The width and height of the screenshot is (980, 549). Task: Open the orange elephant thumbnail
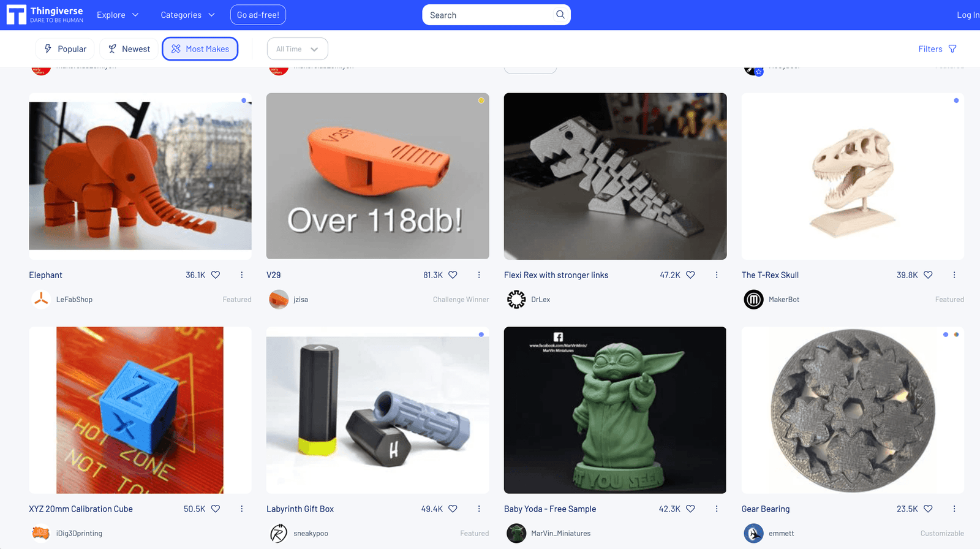tap(140, 176)
